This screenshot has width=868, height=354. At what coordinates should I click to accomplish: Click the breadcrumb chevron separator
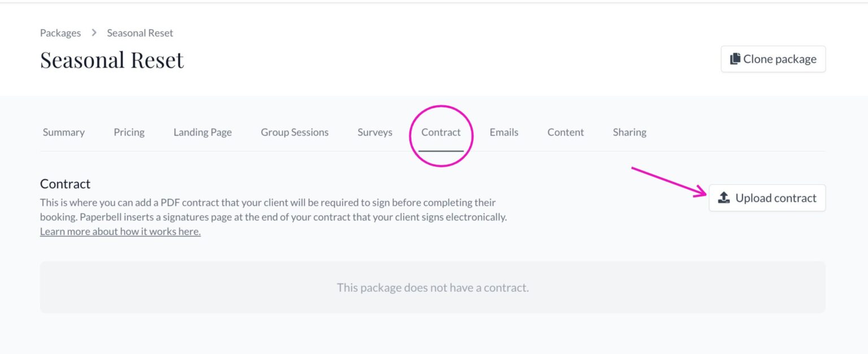94,33
